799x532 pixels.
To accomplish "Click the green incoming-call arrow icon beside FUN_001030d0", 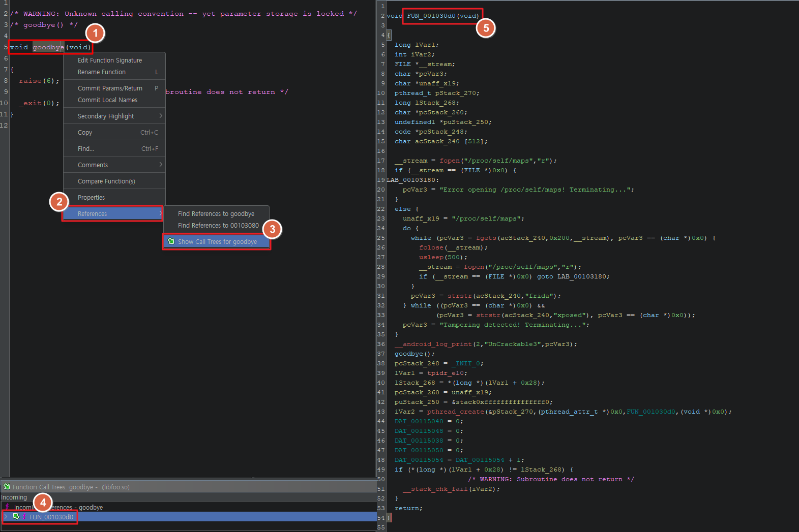I will [16, 517].
